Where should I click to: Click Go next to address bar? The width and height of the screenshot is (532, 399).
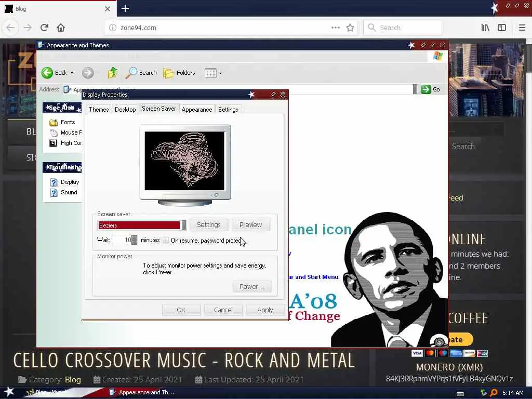431,89
